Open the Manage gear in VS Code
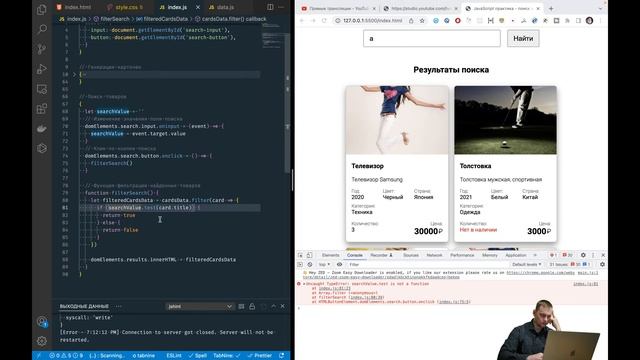The image size is (640, 360). 42,341
